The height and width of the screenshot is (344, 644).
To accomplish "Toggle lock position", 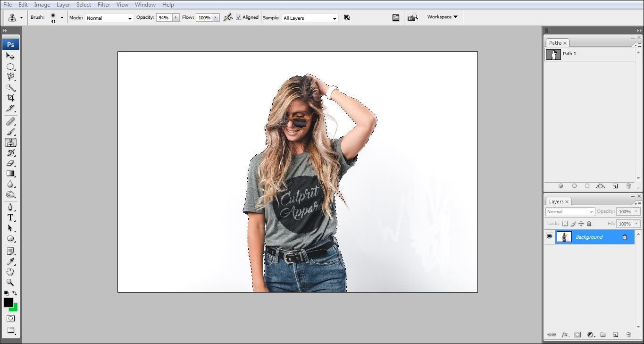I will click(581, 224).
